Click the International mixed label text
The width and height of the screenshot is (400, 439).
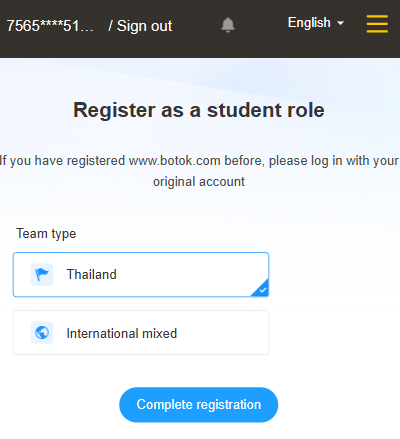point(122,333)
